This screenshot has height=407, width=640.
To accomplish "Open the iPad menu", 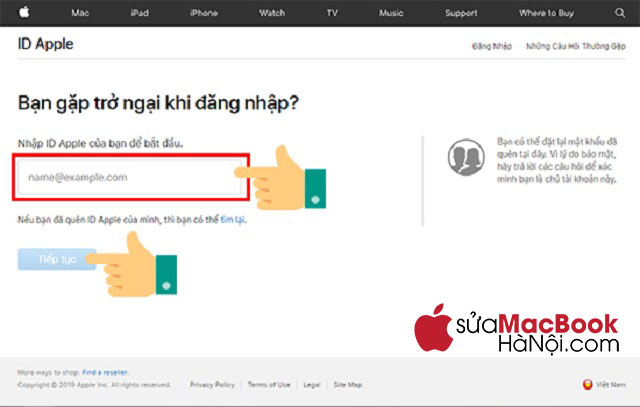I will 140,13.
